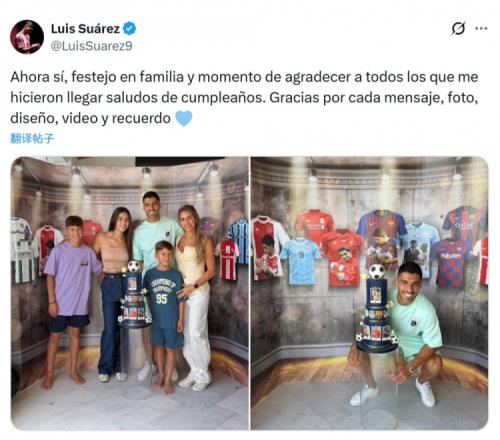Click the 翻译帖子 translate post link
This screenshot has height=440, width=500.
pyautogui.click(x=32, y=138)
